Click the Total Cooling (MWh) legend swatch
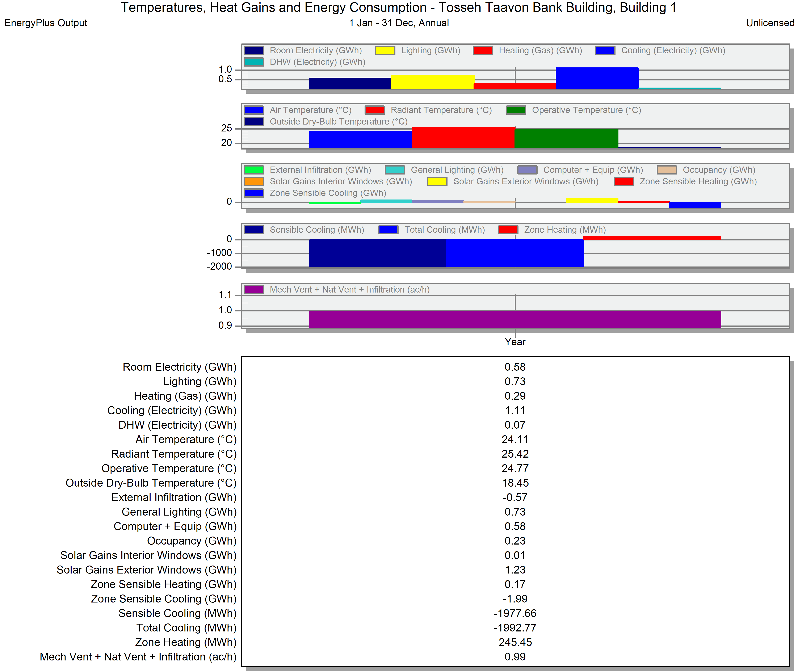Screen dimensions: 798x672 pos(388,230)
